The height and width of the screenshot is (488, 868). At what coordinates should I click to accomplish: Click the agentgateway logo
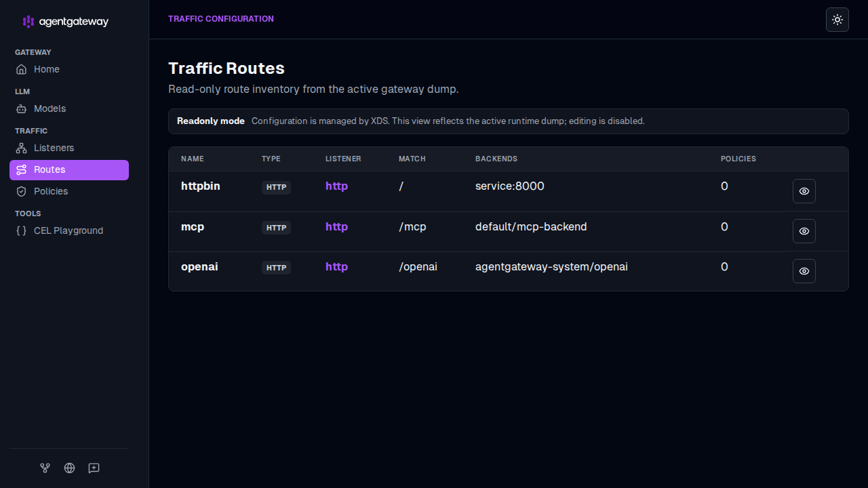[x=66, y=22]
